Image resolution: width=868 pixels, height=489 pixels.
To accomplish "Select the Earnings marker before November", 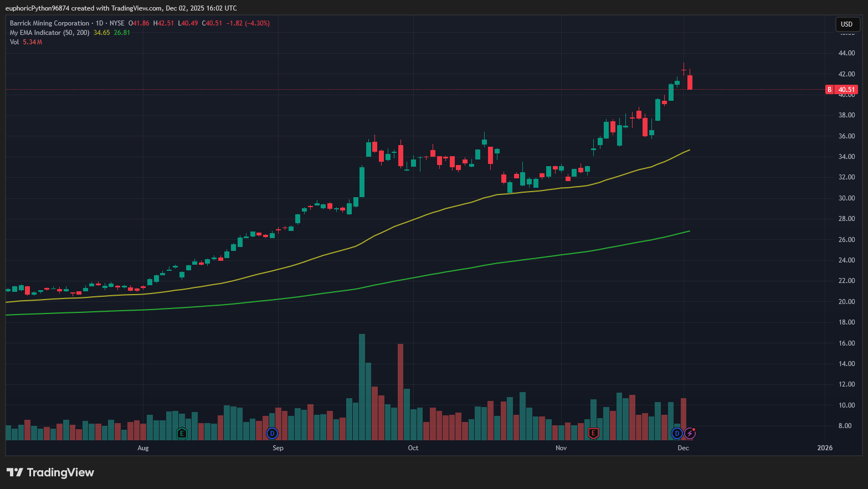I will click(x=593, y=434).
